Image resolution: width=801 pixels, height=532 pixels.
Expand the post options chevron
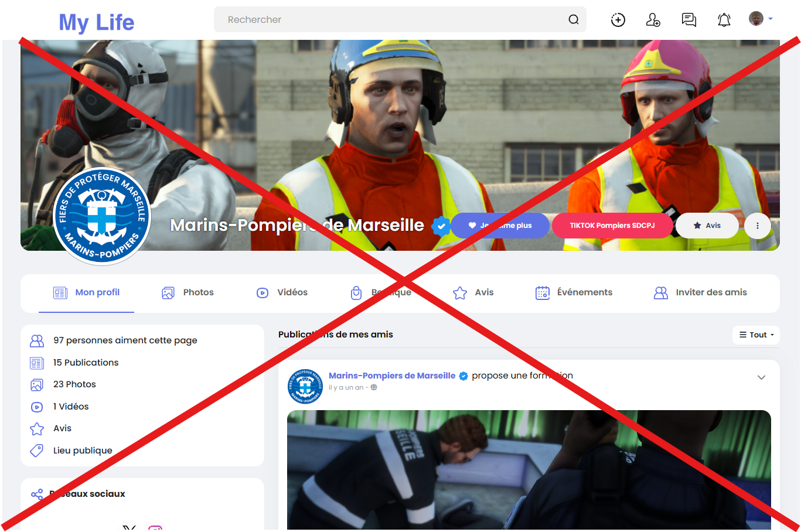point(761,377)
